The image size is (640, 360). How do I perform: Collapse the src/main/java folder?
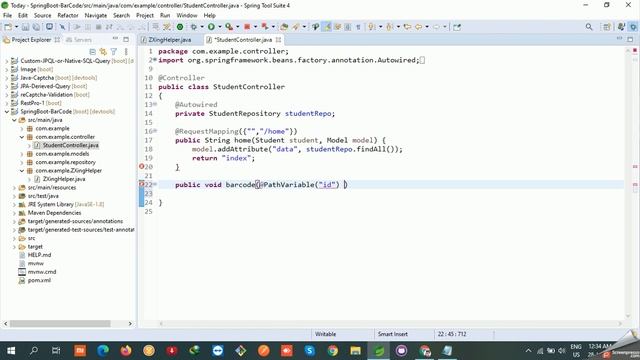pos(14,120)
